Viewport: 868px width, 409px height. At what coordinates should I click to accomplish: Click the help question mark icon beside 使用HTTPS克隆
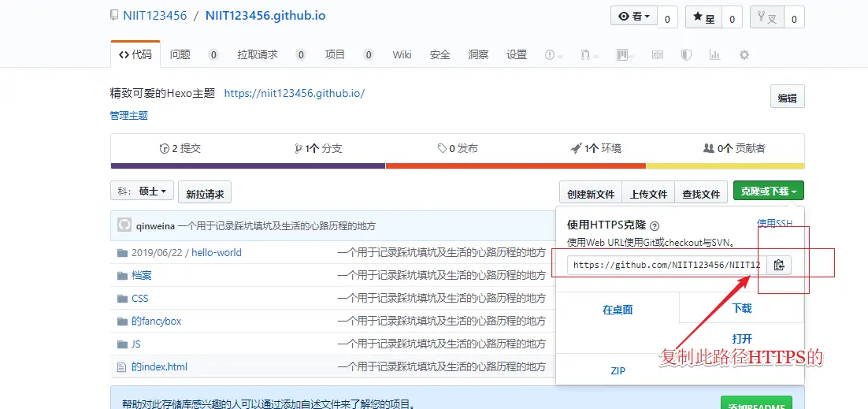coord(655,225)
